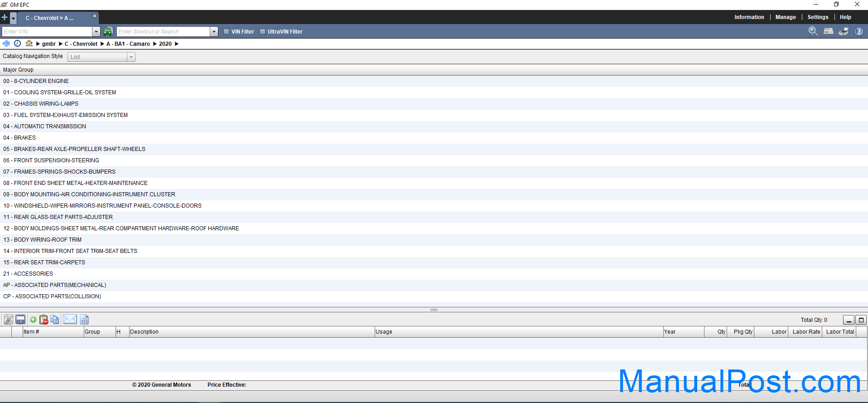Expand the shortcut search dropdown arrow
Viewport: 868px width, 403px height.
tap(214, 32)
